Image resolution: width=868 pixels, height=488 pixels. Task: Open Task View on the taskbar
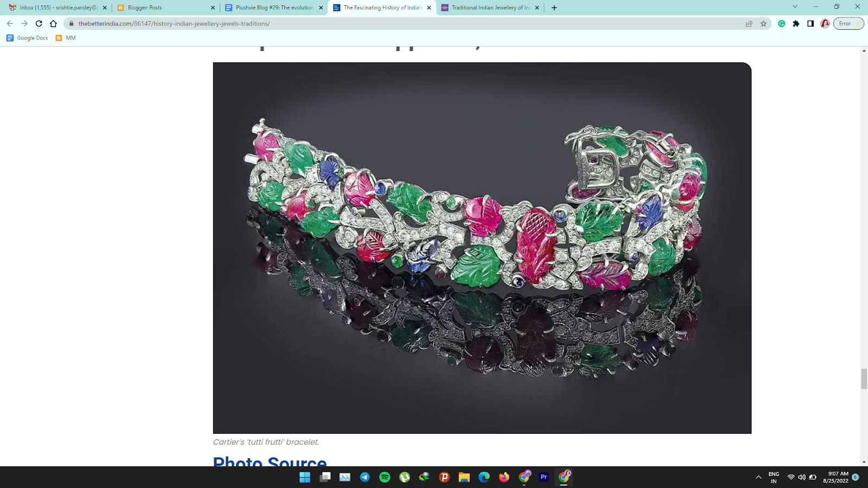point(325,477)
